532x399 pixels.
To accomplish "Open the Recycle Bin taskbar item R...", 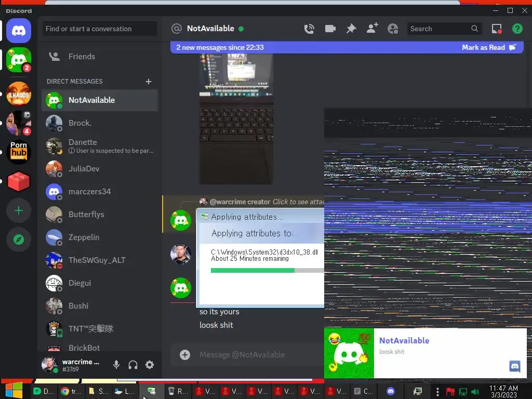I will 178,391.
